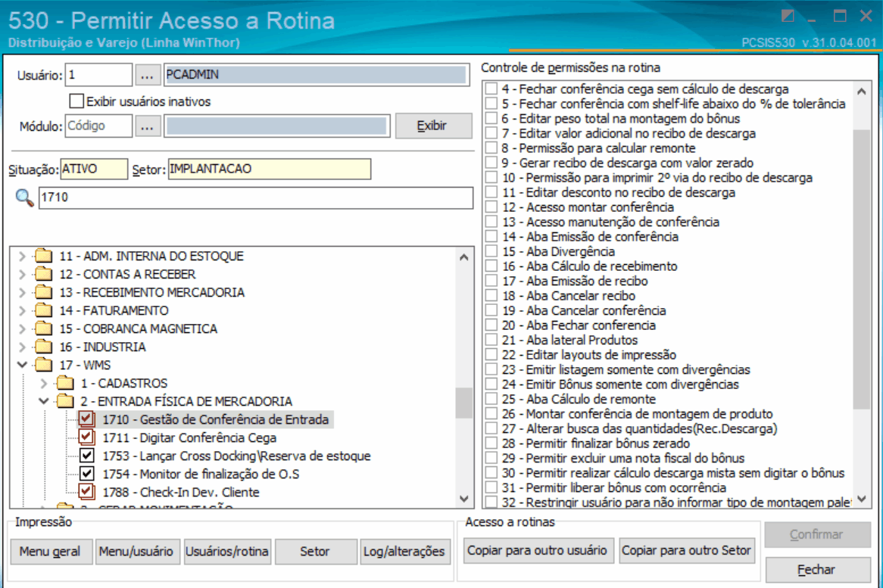The image size is (883, 588).
Task: Click Copiar para outro Setor
Action: tap(686, 550)
